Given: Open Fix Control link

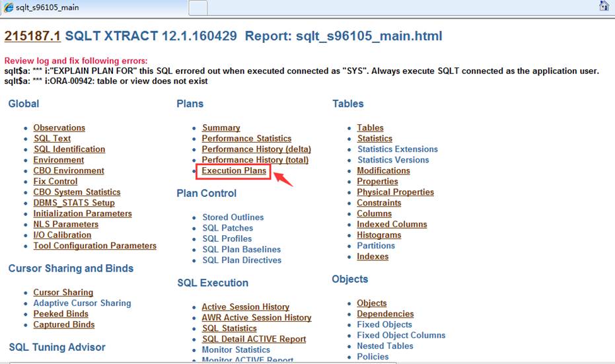Looking at the screenshot, I should point(55,181).
